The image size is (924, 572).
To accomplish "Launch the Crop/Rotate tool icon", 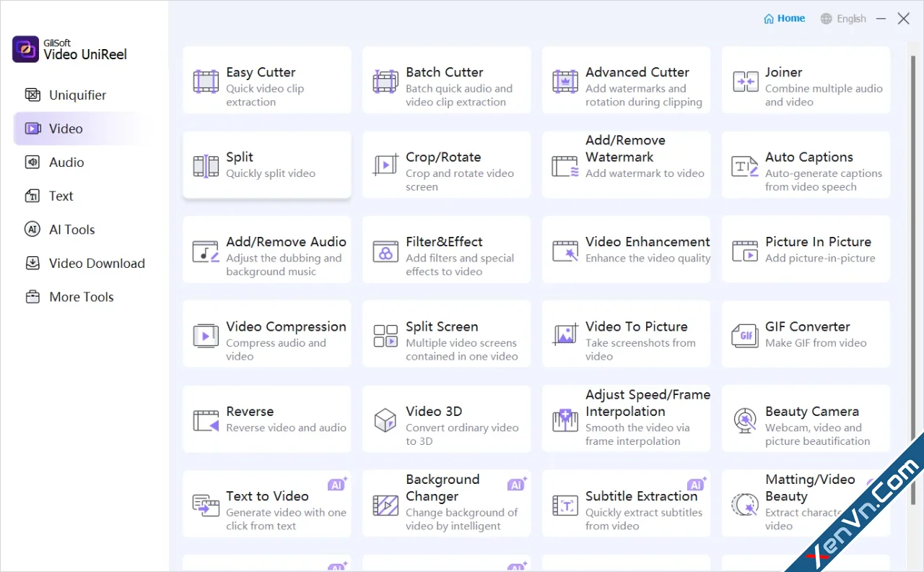I will 385,165.
